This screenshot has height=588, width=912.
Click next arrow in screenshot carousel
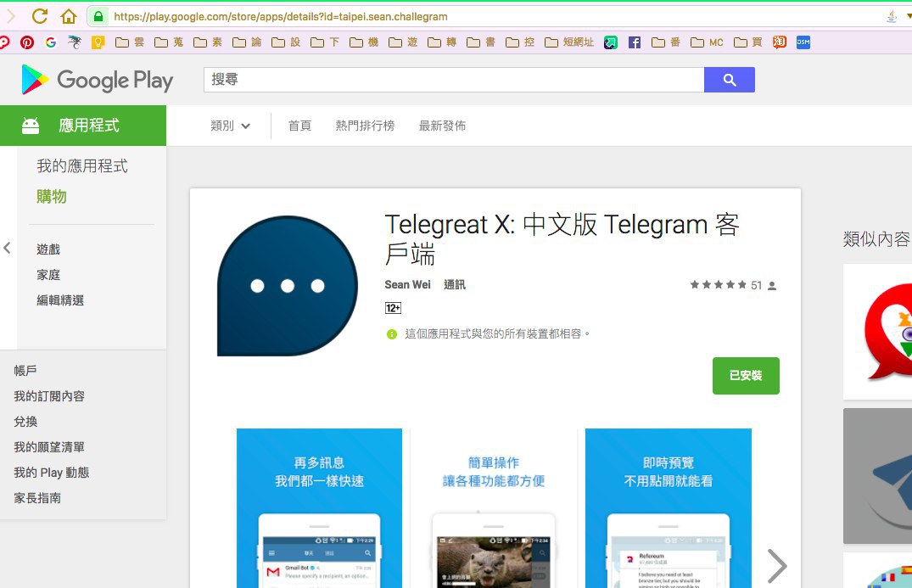[x=775, y=564]
